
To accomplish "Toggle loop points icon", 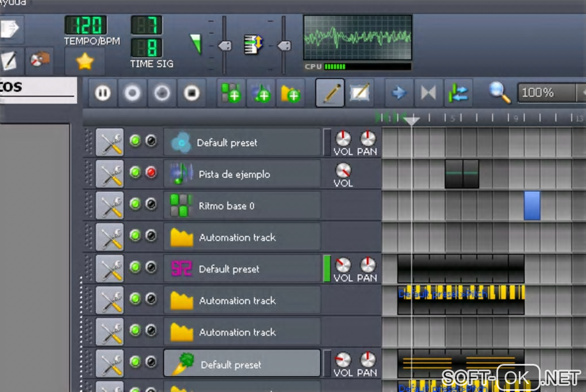I will (428, 93).
